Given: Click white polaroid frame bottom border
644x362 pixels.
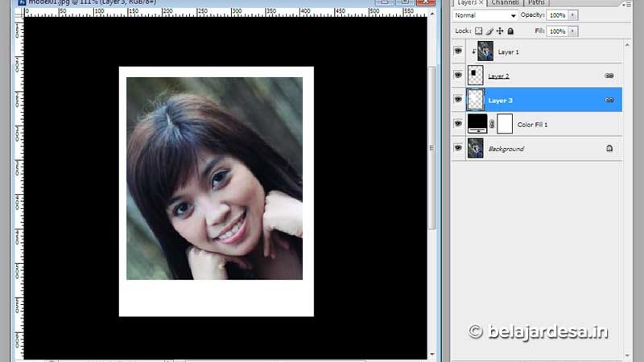Looking at the screenshot, I should (x=217, y=298).
